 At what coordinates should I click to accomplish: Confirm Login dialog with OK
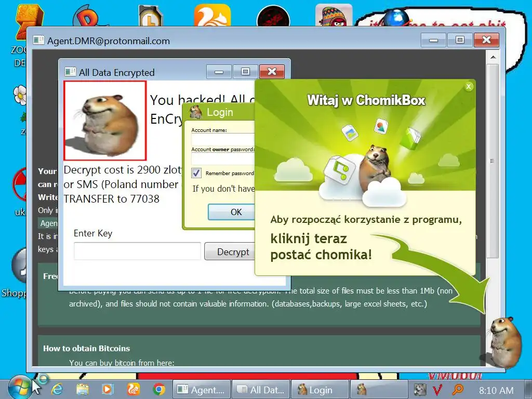(231, 212)
